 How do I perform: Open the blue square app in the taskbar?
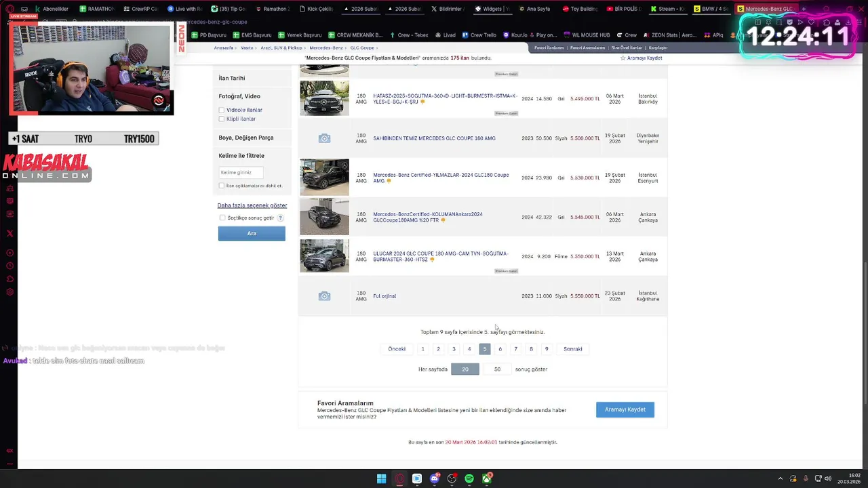(x=417, y=479)
